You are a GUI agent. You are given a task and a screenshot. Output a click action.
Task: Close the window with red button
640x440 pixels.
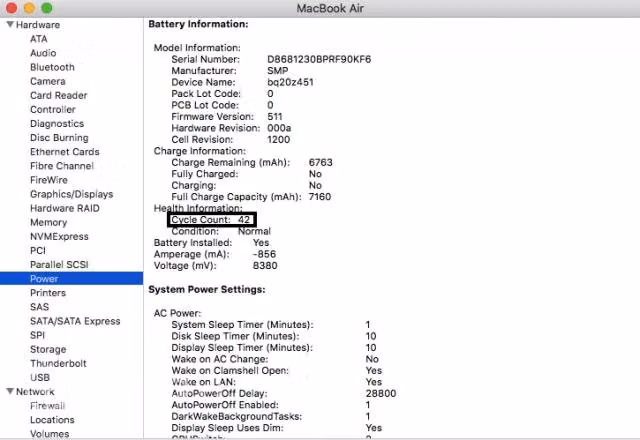click(11, 8)
